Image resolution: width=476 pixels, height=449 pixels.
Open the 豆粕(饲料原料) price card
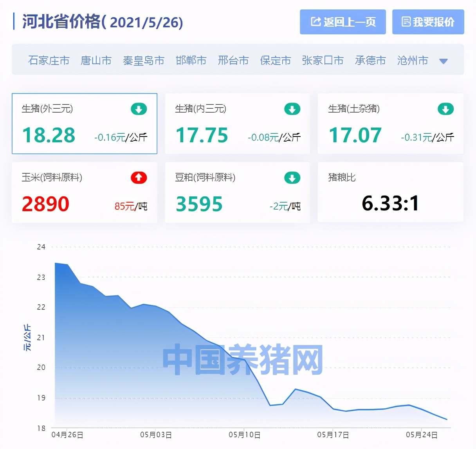238,192
